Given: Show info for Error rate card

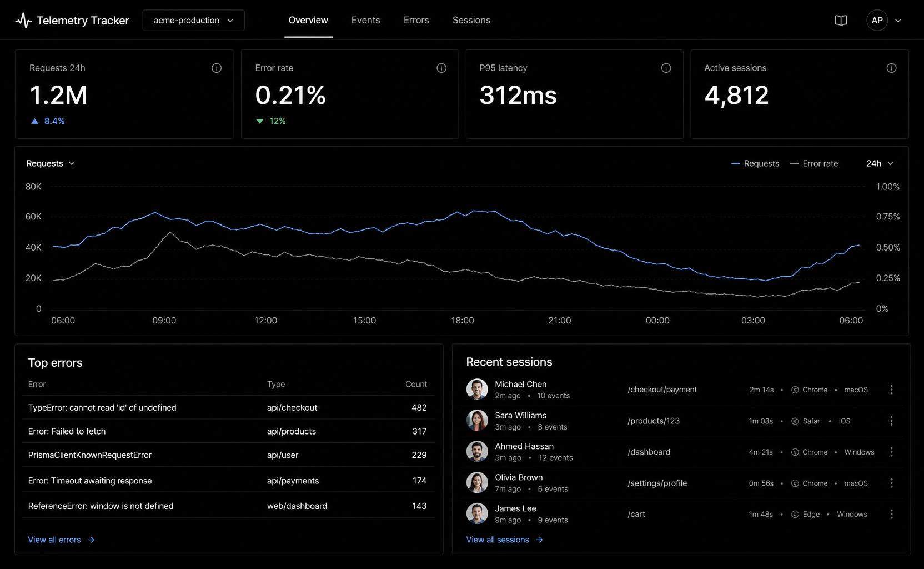Looking at the screenshot, I should click(441, 68).
